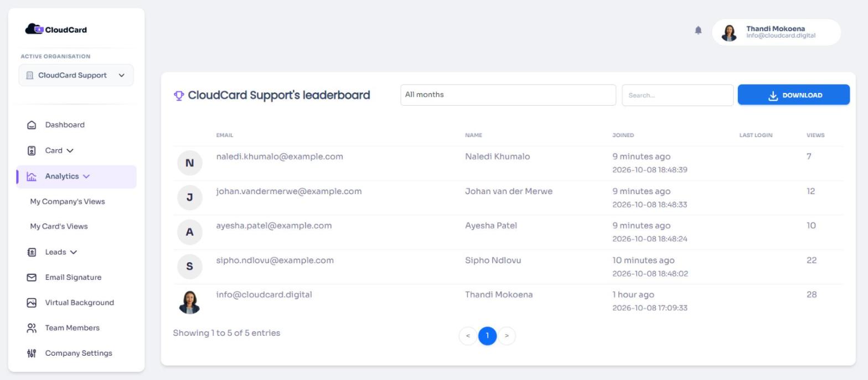868x380 pixels.
Task: Download the leaderboard
Action: pyautogui.click(x=793, y=95)
